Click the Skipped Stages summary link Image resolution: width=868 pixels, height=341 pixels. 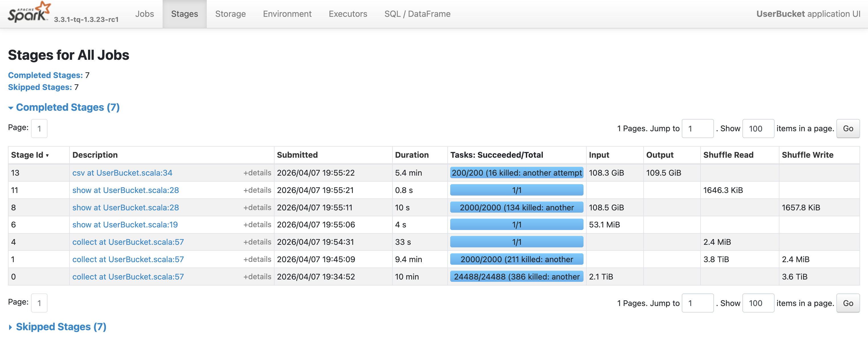pyautogui.click(x=40, y=87)
